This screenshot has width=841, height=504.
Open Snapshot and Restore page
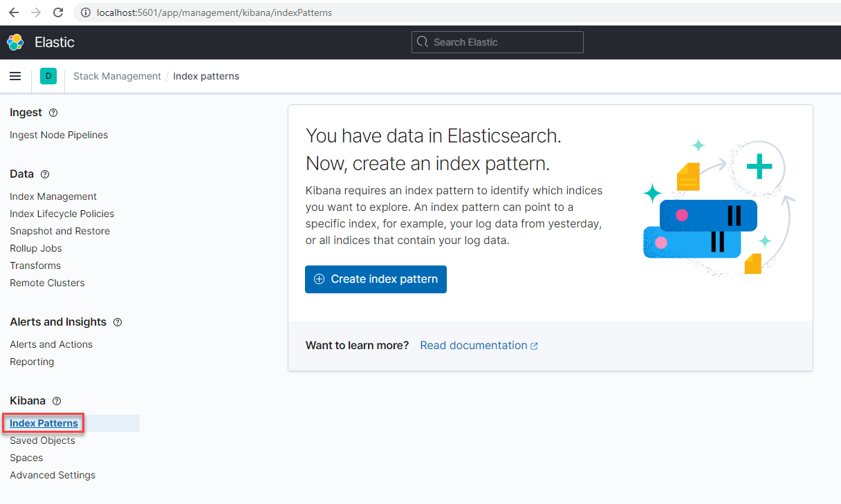[59, 231]
